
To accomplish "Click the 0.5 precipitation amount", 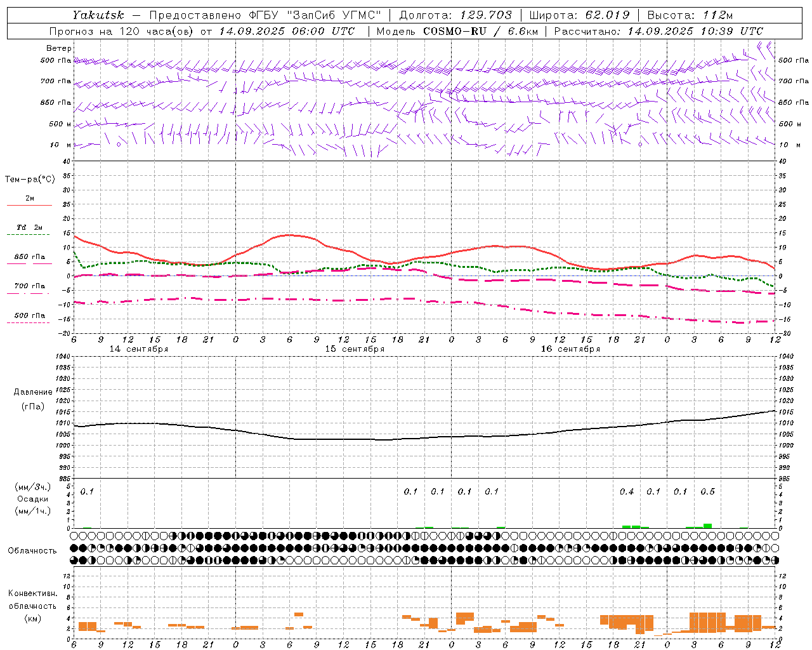I will coord(707,491).
